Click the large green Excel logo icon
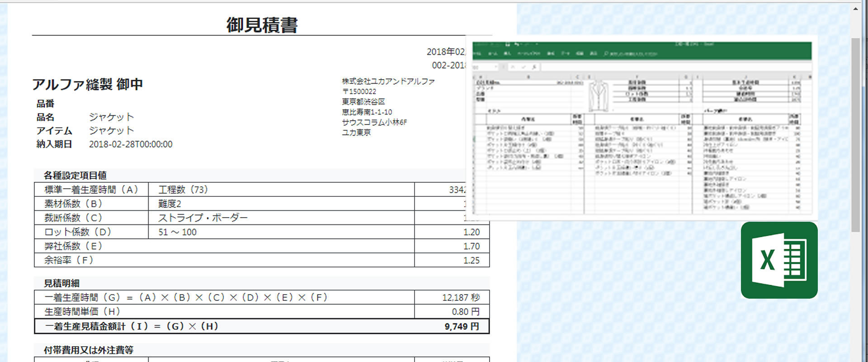This screenshot has width=868, height=362. [779, 260]
